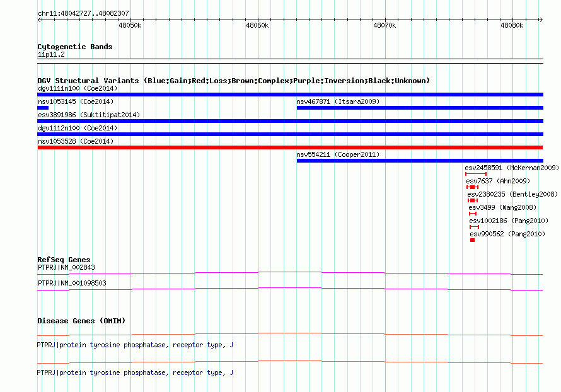This screenshot has height=392, width=561.
Task: Click the short blue nsv1053145 variant bar
Action: 43,108
